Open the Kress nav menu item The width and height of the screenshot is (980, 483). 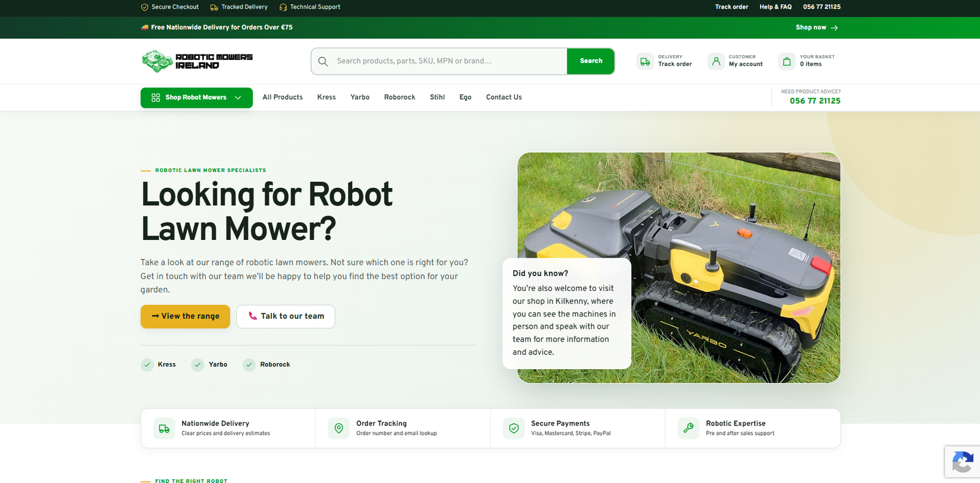click(326, 97)
